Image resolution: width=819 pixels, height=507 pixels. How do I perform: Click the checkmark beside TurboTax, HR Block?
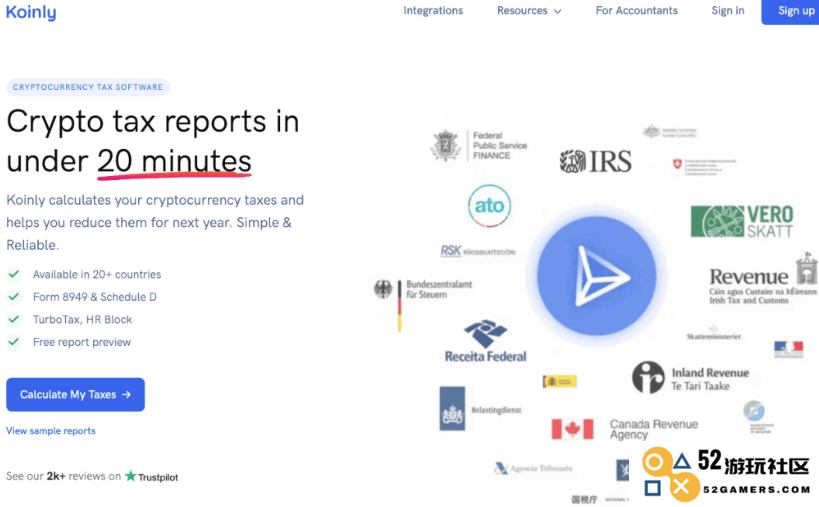click(14, 319)
